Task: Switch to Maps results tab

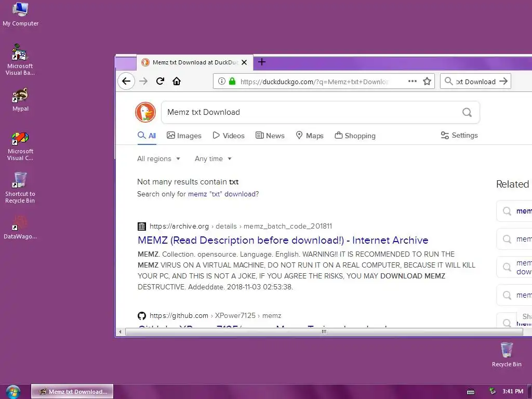Action: point(310,136)
